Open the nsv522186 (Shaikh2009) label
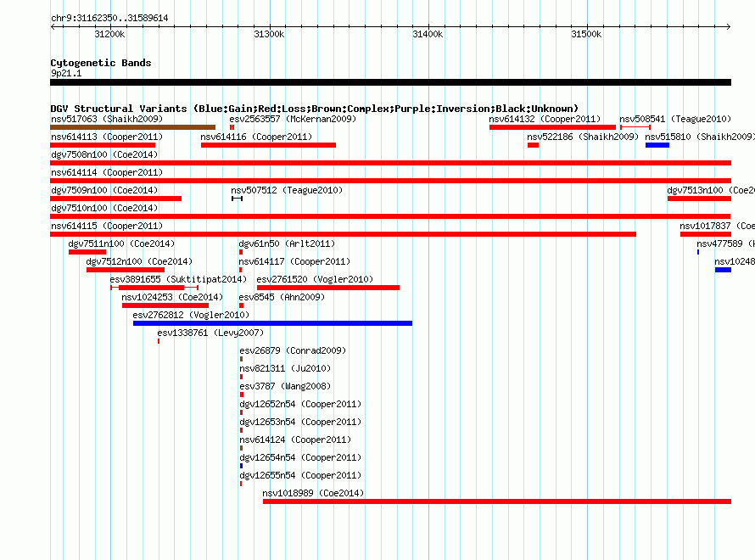The height and width of the screenshot is (560, 755). pyautogui.click(x=583, y=137)
